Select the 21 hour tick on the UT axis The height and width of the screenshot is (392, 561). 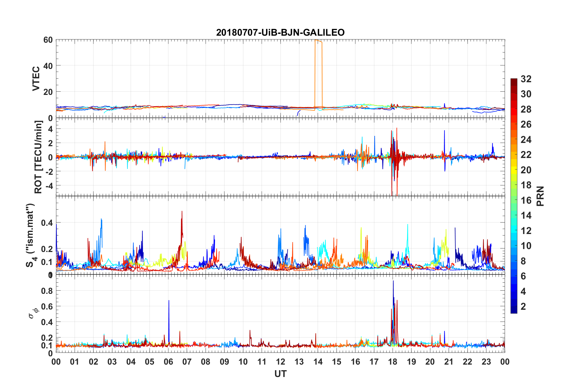click(449, 362)
